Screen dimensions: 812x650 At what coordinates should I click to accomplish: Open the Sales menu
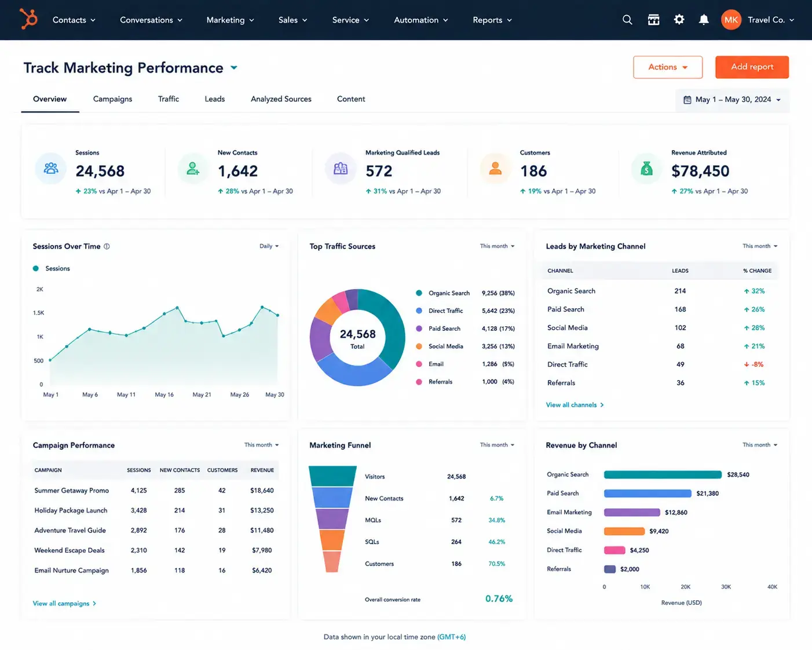pos(292,20)
